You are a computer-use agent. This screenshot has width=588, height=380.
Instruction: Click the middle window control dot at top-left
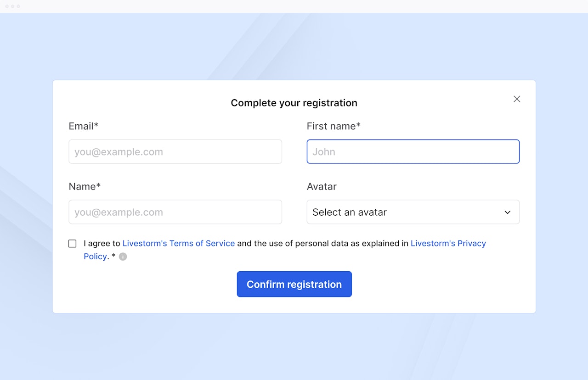click(x=13, y=6)
